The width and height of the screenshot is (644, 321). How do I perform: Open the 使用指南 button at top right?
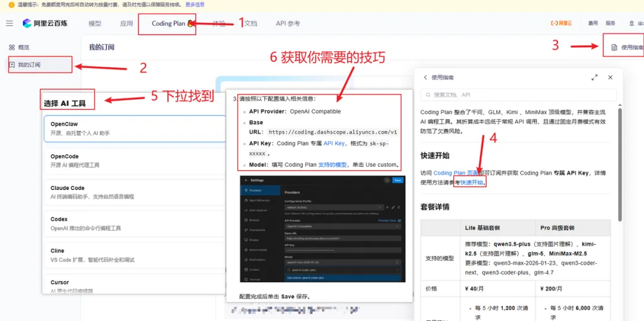tap(627, 47)
